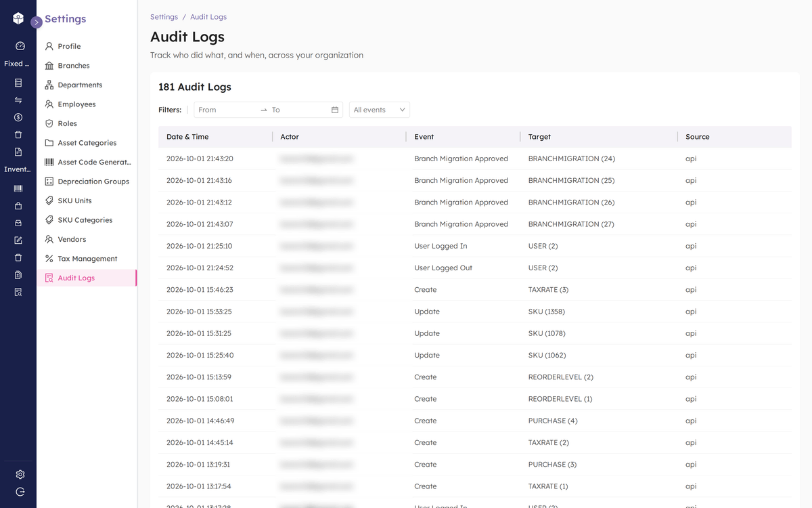
Task: Open the All events dropdown filter
Action: click(x=379, y=110)
